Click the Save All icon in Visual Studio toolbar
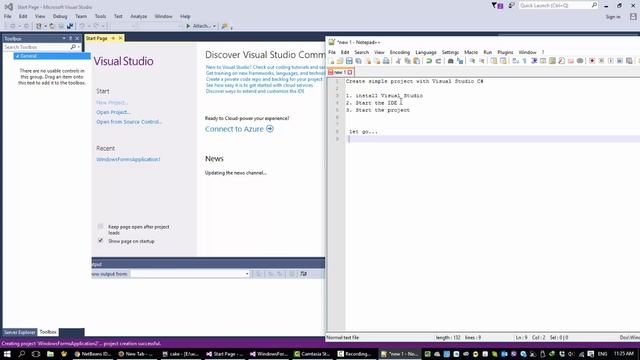 point(70,26)
